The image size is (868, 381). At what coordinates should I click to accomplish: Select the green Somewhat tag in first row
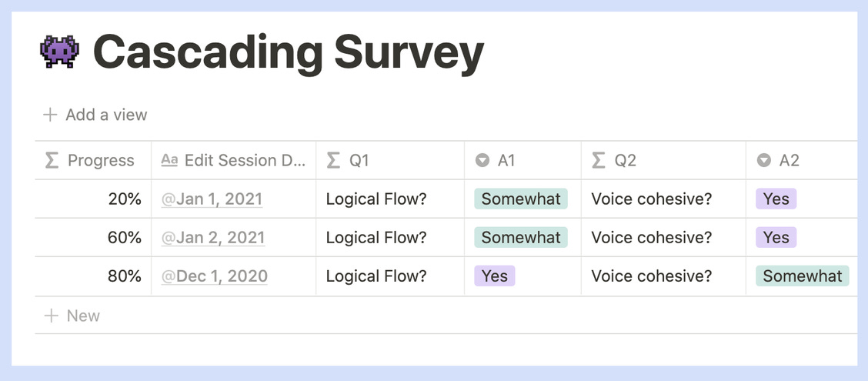pos(521,199)
